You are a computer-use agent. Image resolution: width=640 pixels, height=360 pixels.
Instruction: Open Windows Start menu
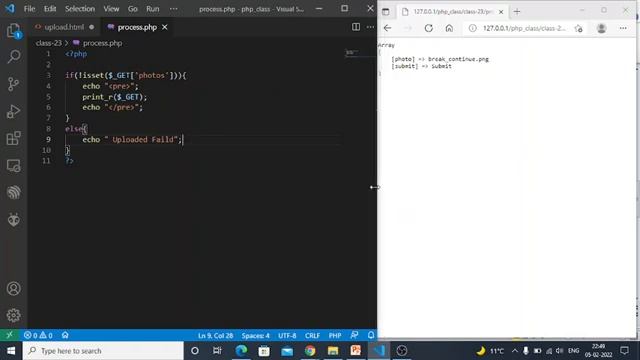click(11, 351)
